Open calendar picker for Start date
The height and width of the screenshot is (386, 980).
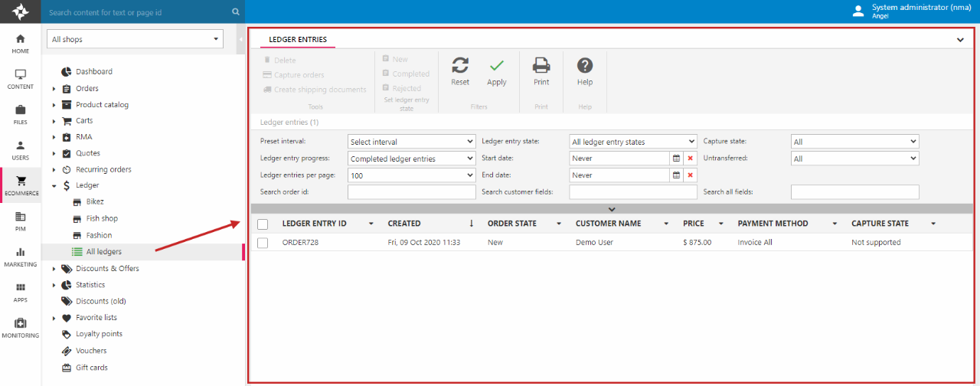coord(676,159)
